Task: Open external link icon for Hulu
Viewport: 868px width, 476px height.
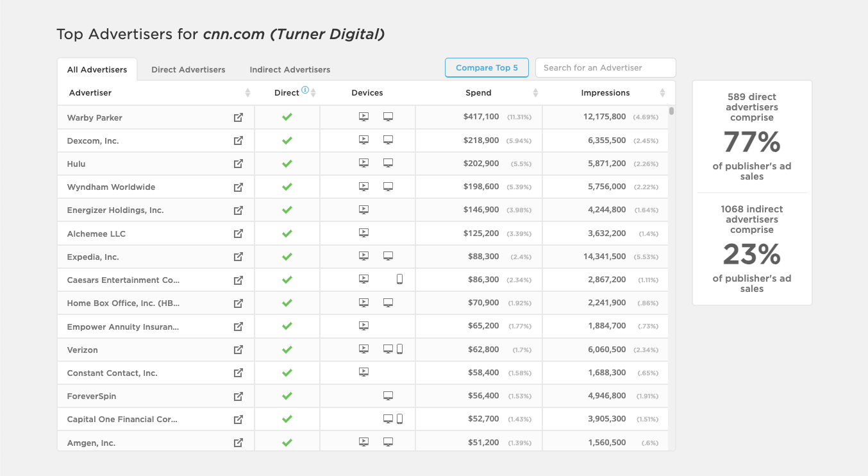Action: click(238, 164)
